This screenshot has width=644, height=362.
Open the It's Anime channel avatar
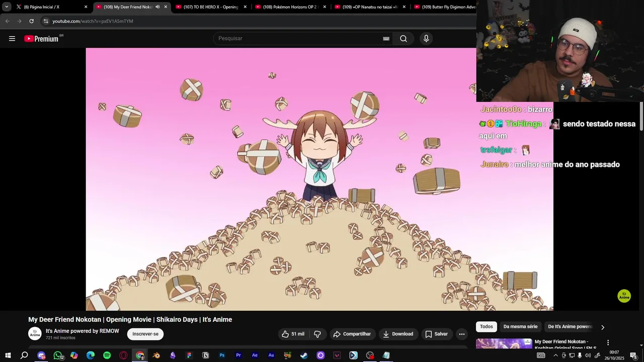[x=35, y=334]
